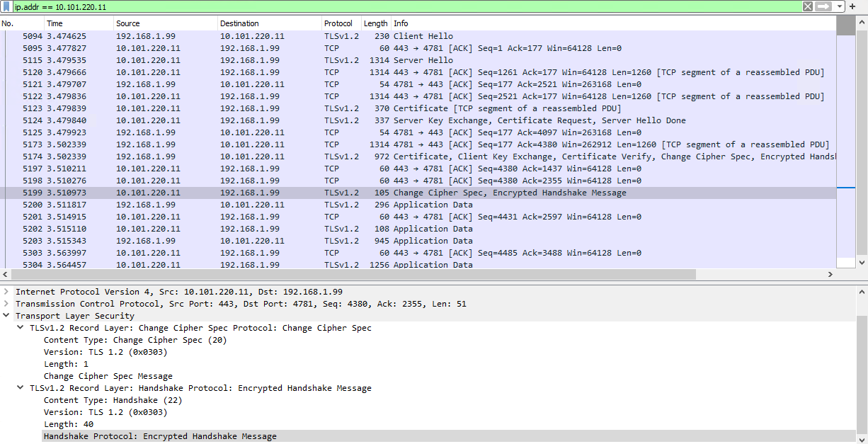
Task: Select packet 5122 Seq=2521 row
Action: click(418, 96)
